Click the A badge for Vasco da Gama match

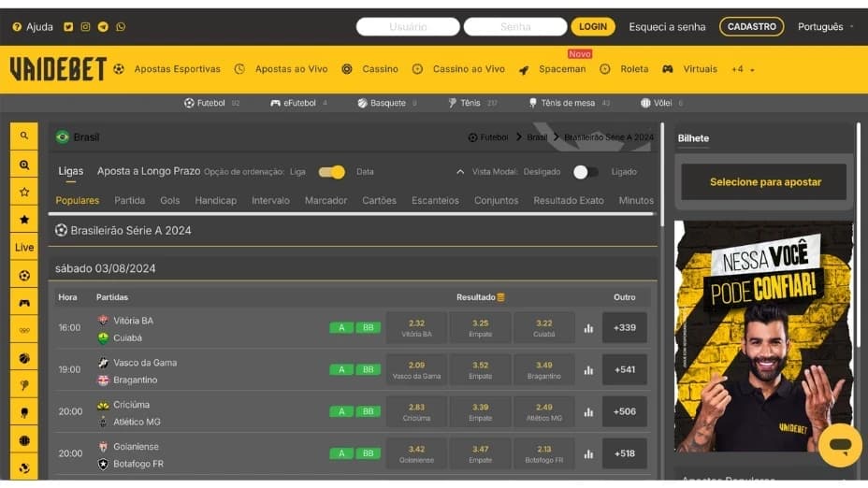pyautogui.click(x=341, y=369)
